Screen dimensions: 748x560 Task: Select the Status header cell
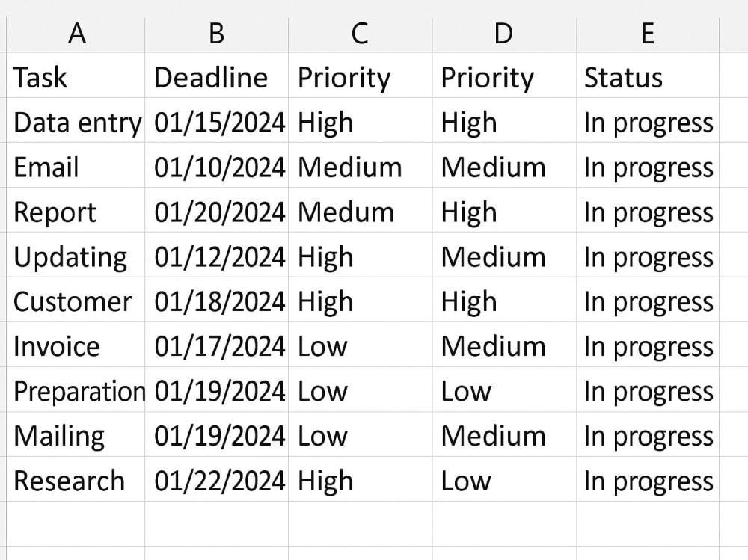coord(648,76)
